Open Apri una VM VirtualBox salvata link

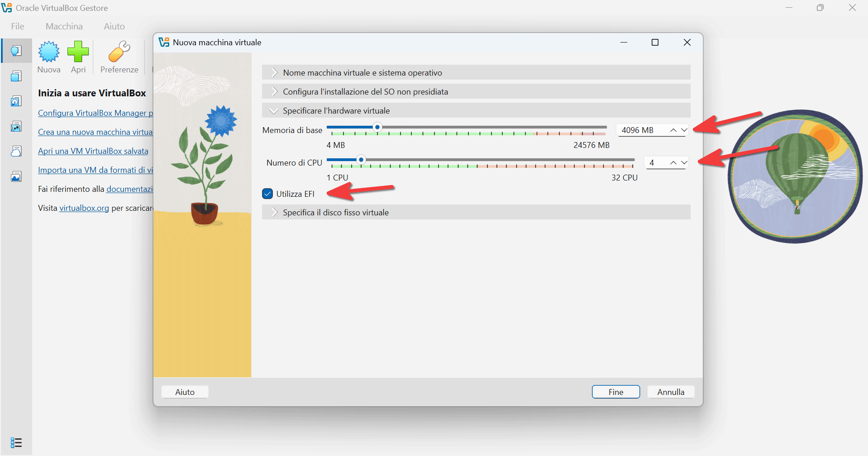pyautogui.click(x=93, y=151)
